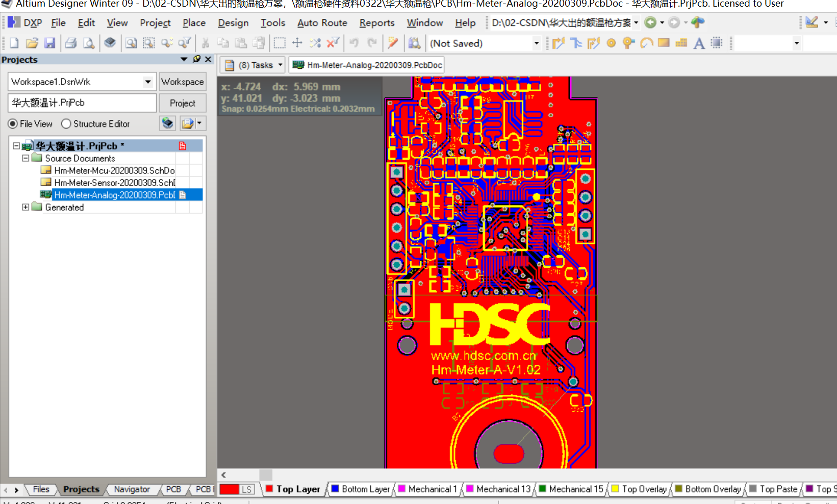Open existing document folder icon
This screenshot has width=837, height=504.
click(32, 43)
